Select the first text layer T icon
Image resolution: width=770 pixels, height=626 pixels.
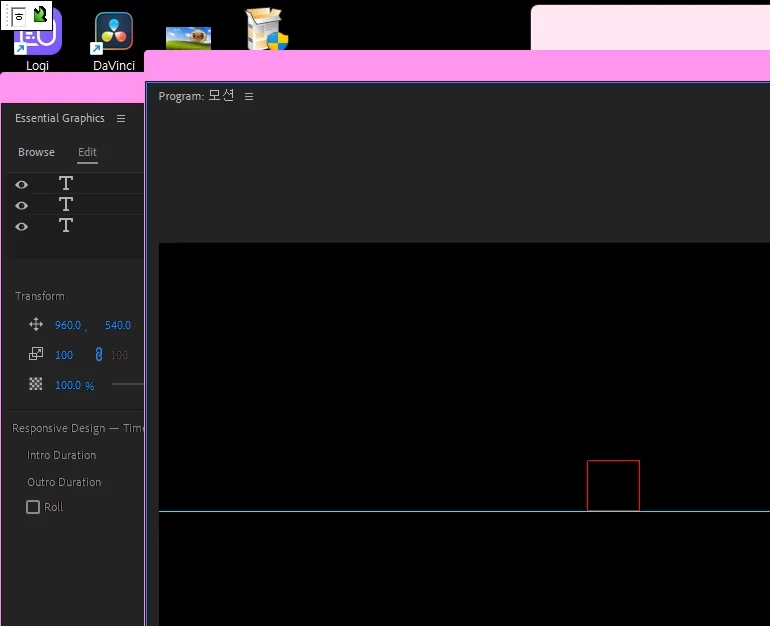point(66,183)
